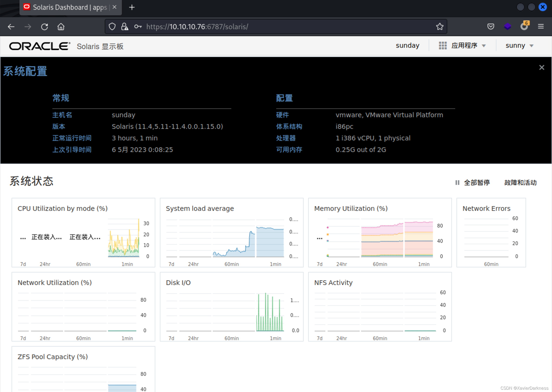Click the tracking protection shield icon

(112, 27)
